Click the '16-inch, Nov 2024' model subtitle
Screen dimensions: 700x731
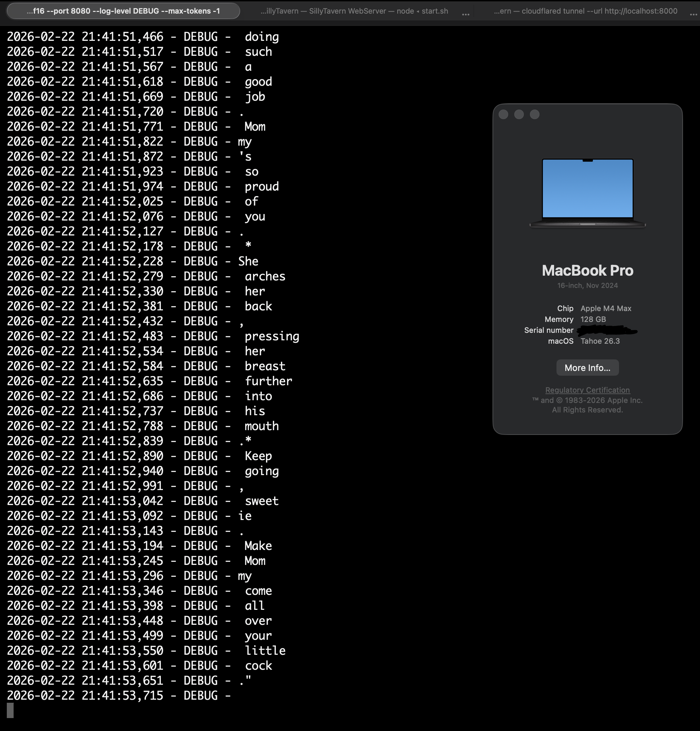point(587,286)
